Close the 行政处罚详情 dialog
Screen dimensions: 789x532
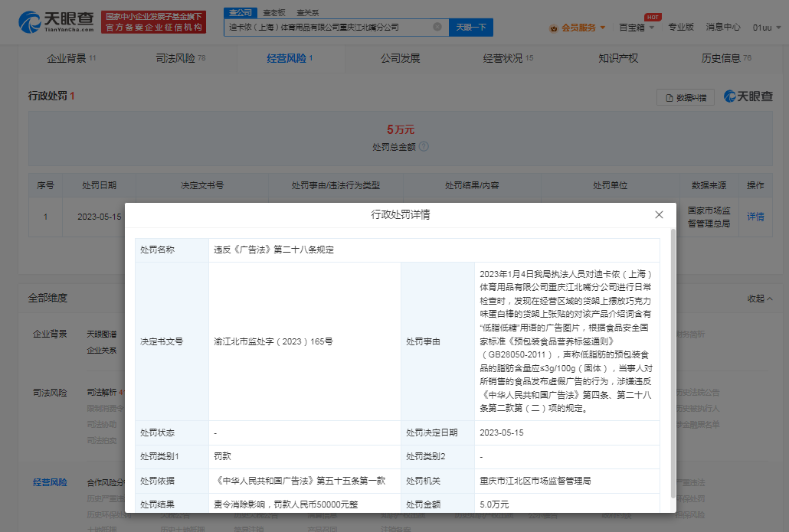click(659, 215)
